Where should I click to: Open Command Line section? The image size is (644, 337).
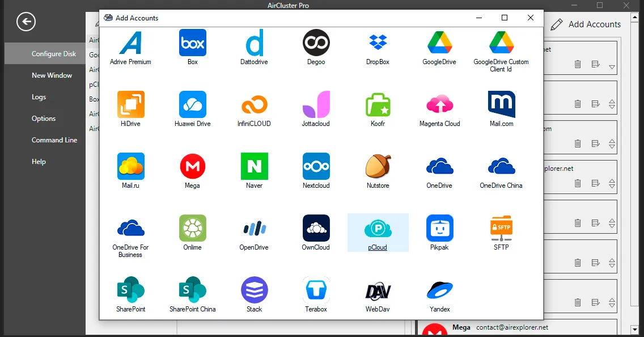(x=54, y=140)
